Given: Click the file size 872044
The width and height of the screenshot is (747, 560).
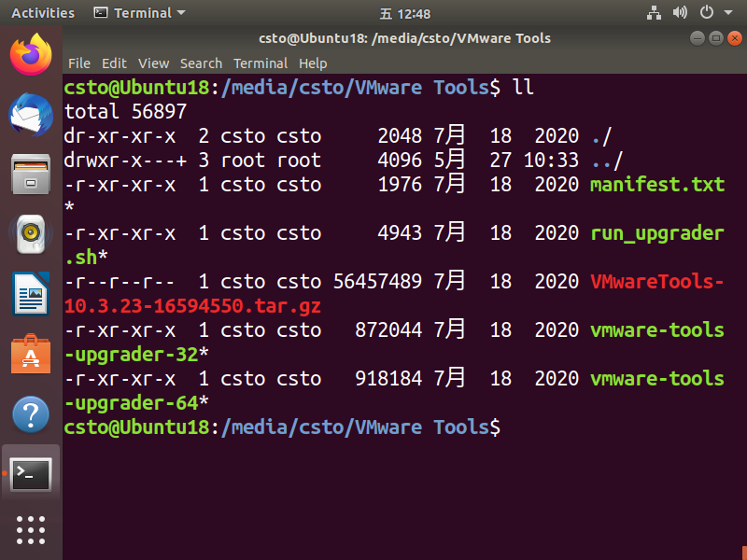Looking at the screenshot, I should 388,330.
